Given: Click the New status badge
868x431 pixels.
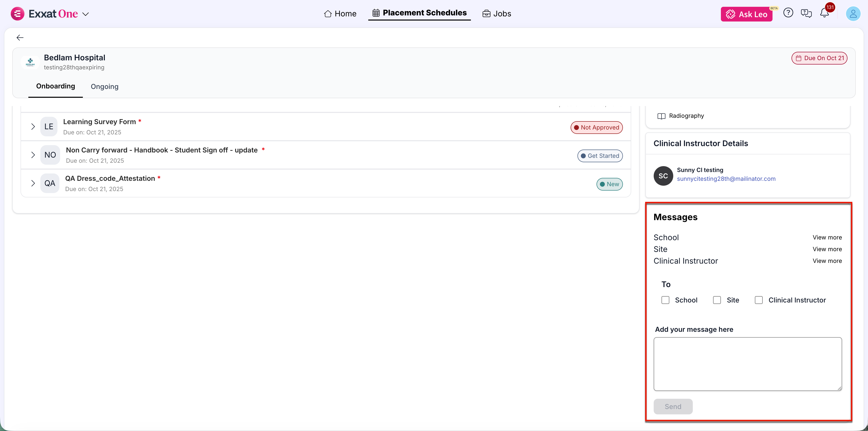Looking at the screenshot, I should [x=609, y=184].
